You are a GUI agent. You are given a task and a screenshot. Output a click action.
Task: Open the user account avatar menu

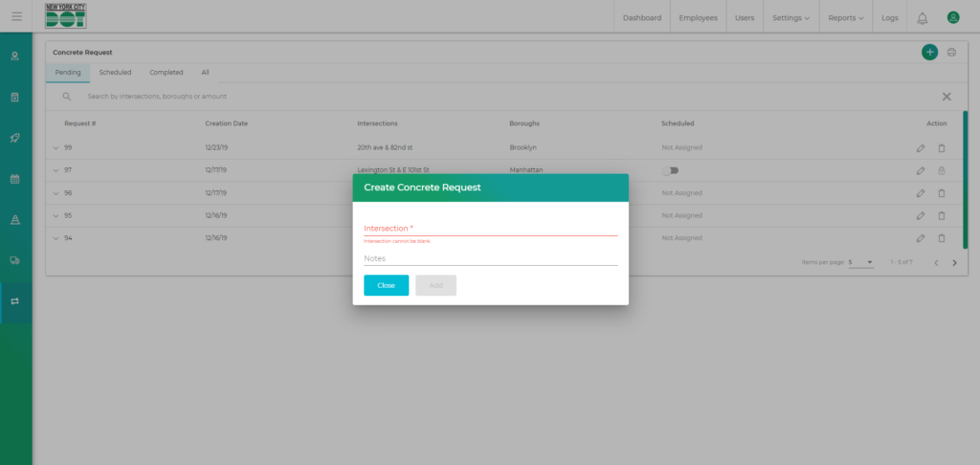point(953,17)
